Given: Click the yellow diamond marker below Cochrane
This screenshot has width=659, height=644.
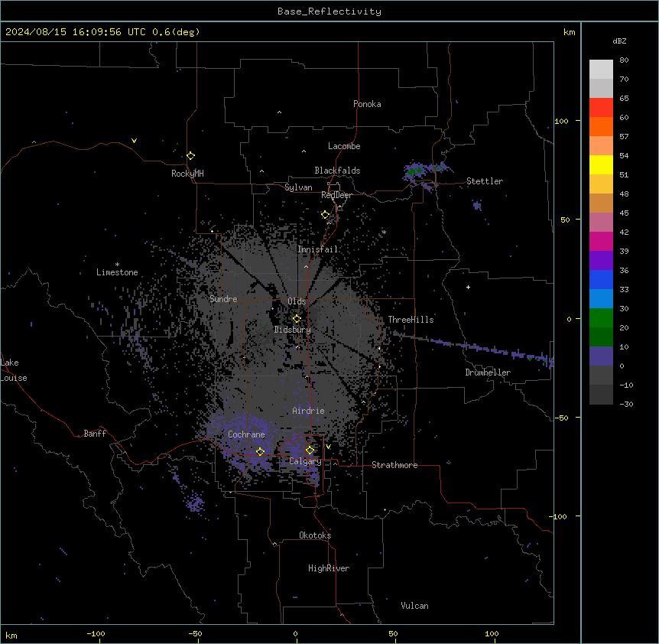Looking at the screenshot, I should (260, 452).
